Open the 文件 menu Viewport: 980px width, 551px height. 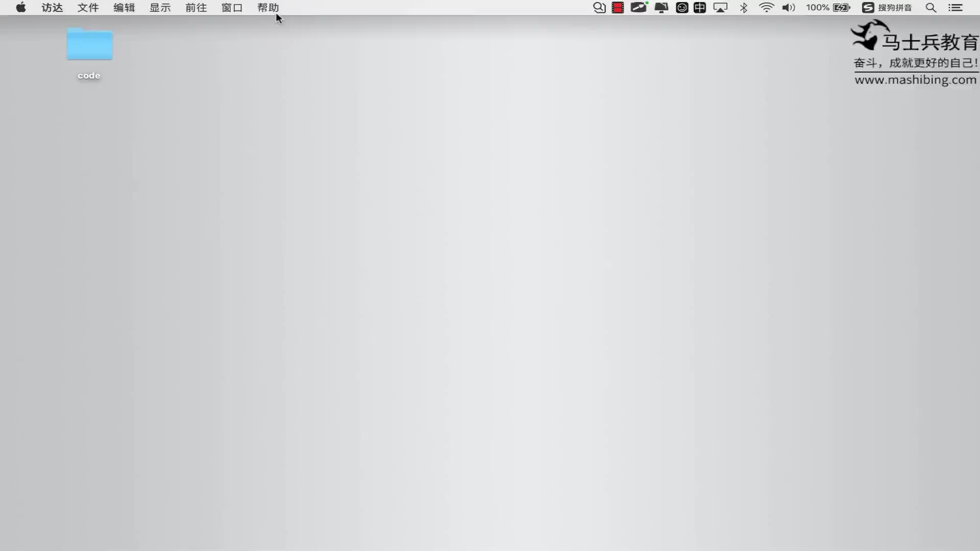pos(88,8)
